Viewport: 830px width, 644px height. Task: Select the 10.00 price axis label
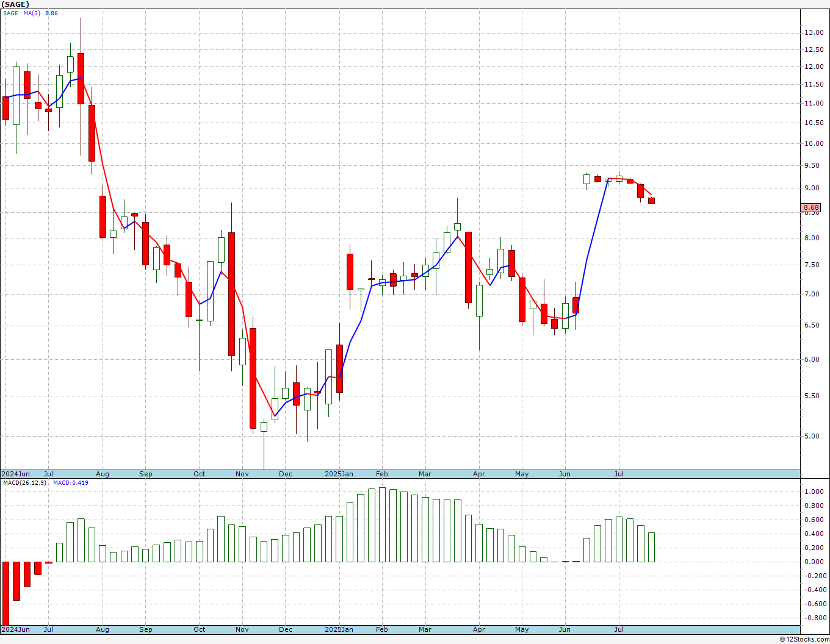[814, 143]
